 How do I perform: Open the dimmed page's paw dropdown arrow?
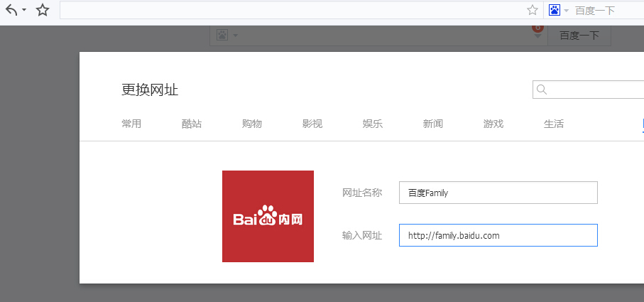pyautogui.click(x=235, y=36)
